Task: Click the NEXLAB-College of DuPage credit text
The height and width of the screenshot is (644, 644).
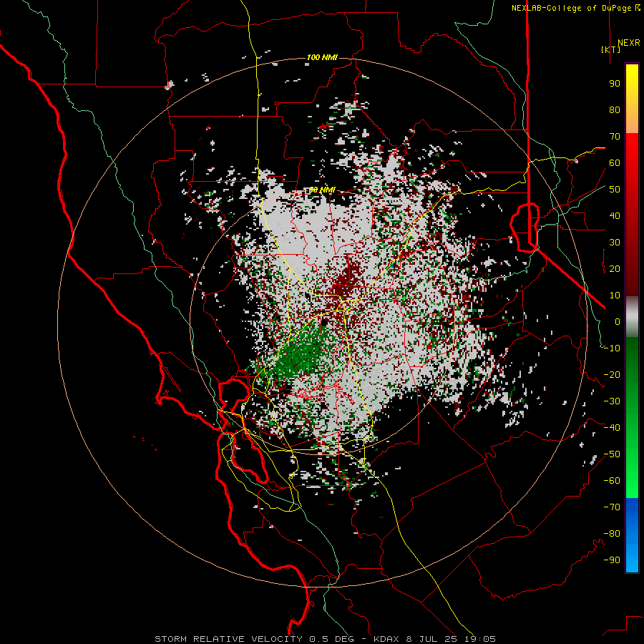Action: point(575,8)
